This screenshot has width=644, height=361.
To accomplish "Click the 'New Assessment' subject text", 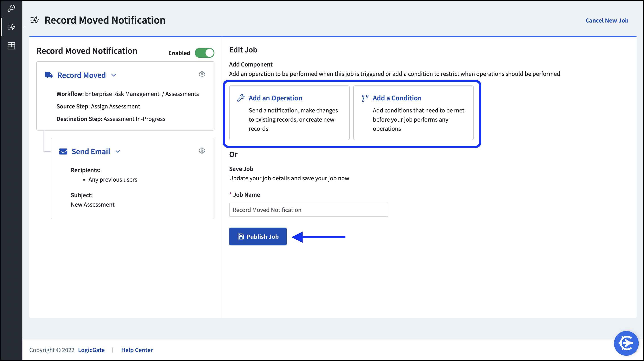I will click(93, 205).
